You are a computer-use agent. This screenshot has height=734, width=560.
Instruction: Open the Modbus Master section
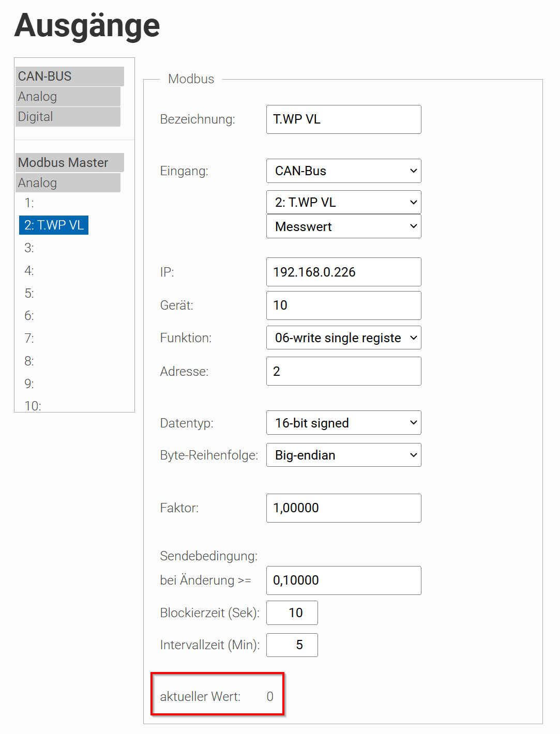[70, 163]
